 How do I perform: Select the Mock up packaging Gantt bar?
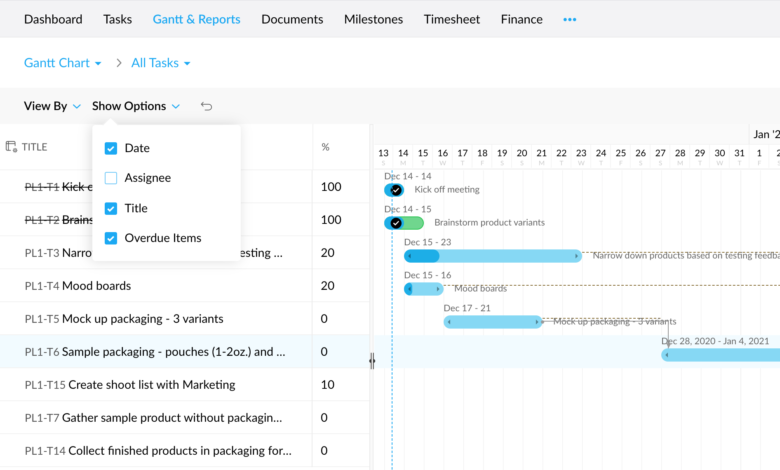(x=492, y=322)
